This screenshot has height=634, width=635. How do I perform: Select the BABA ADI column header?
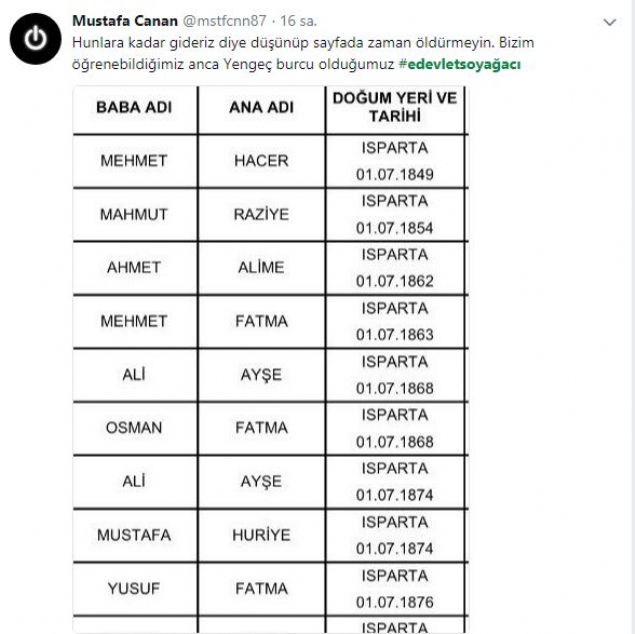(135, 108)
